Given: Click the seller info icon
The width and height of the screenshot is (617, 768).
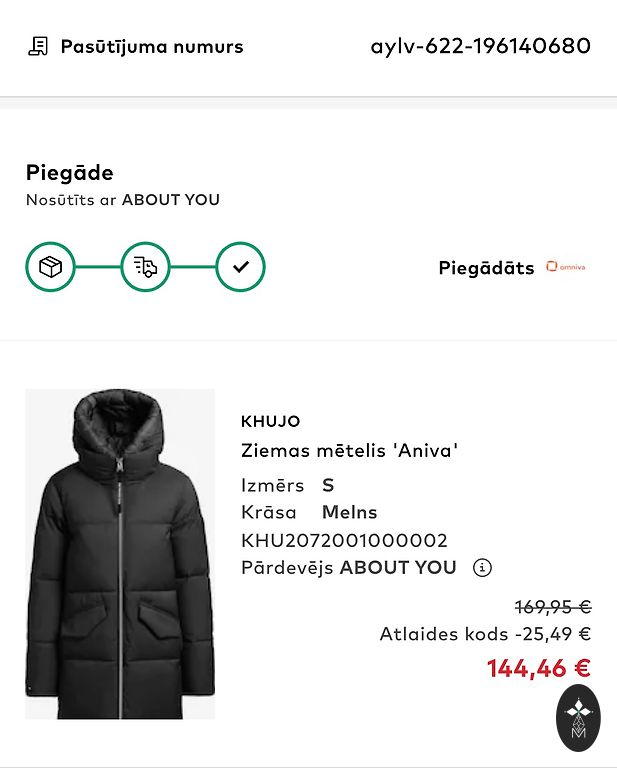Looking at the screenshot, I should (482, 568).
